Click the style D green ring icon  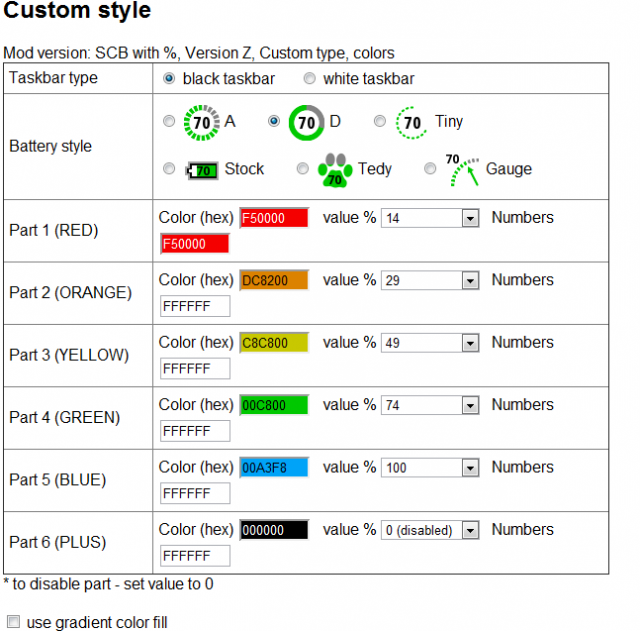tap(306, 123)
